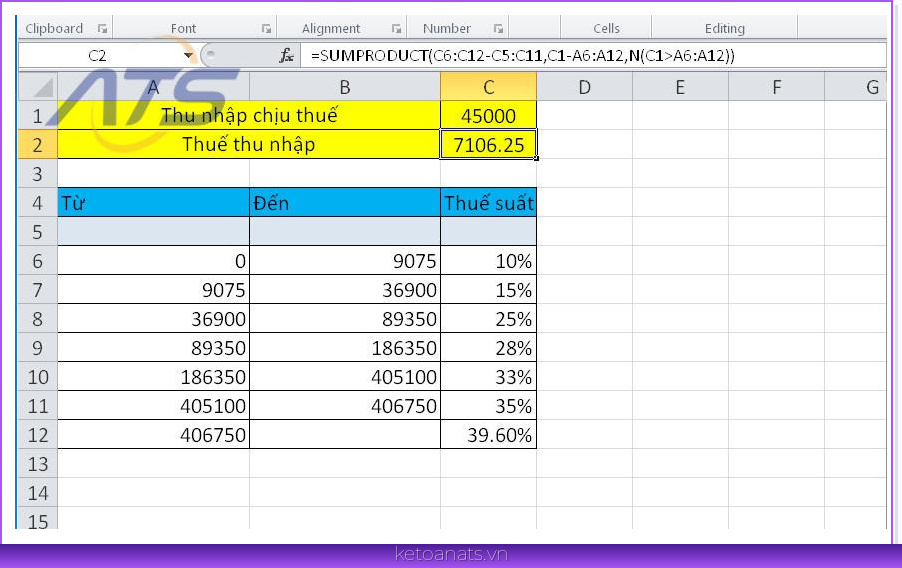Open the Number dialog launcher

pyautogui.click(x=498, y=28)
